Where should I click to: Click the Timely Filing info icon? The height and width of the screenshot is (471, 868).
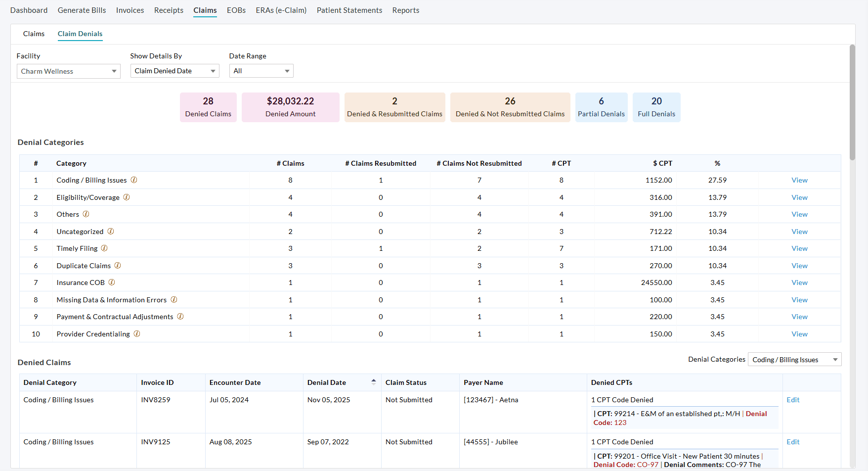tap(104, 248)
